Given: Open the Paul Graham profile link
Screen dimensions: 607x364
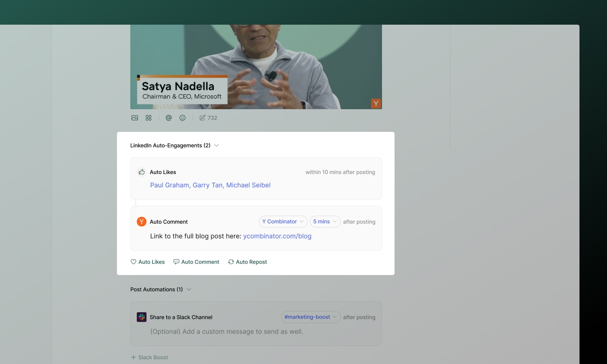Looking at the screenshot, I should 170,185.
